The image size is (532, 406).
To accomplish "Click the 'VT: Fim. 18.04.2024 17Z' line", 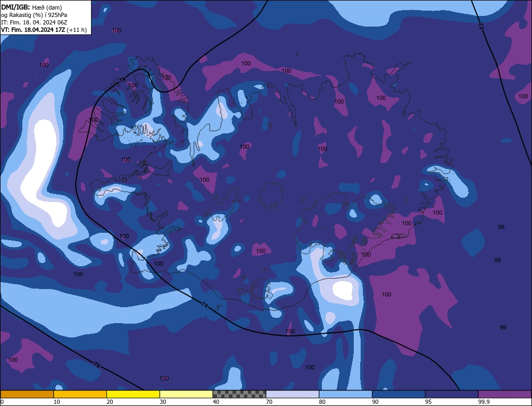I will coord(33,30).
